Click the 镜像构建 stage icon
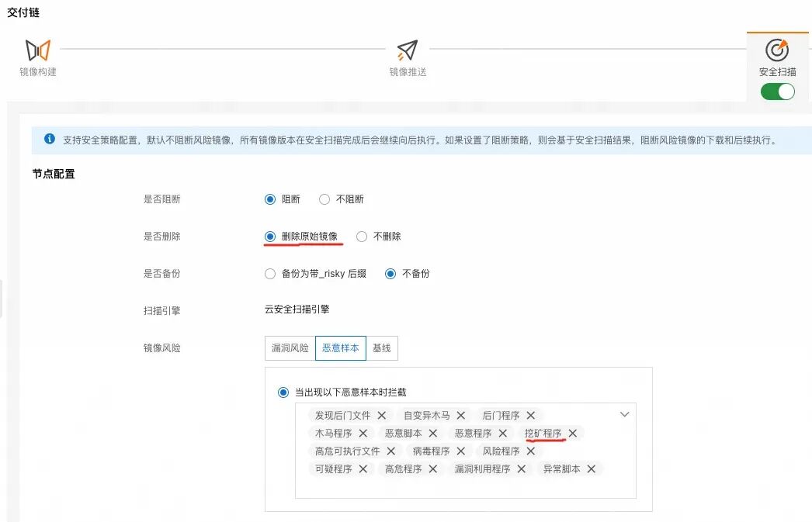This screenshot has width=812, height=522. coord(37,50)
